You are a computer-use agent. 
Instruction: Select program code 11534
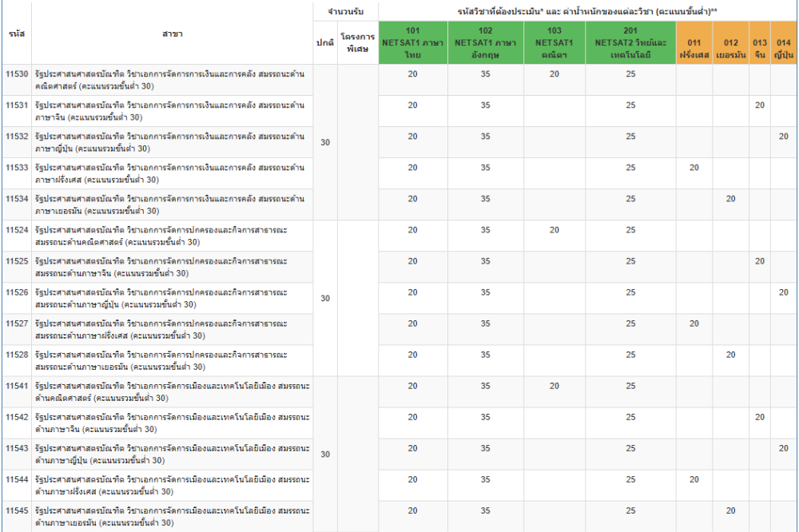[x=17, y=199]
